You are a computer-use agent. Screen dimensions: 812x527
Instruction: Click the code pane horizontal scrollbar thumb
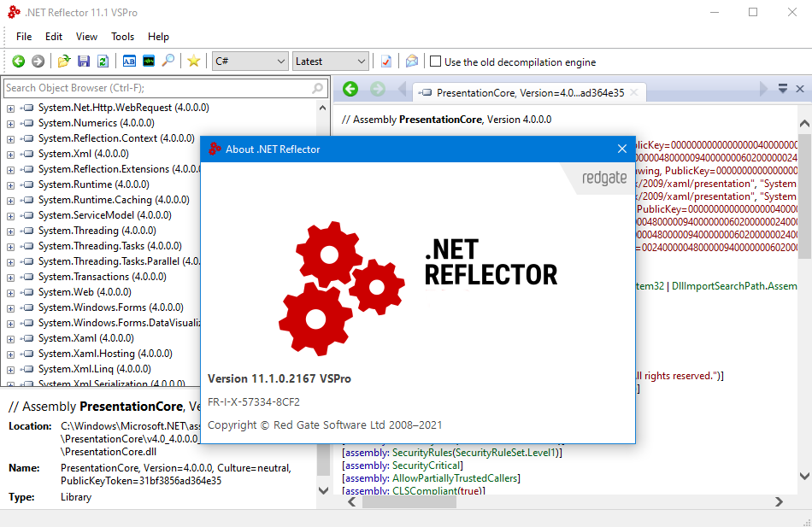(409, 502)
